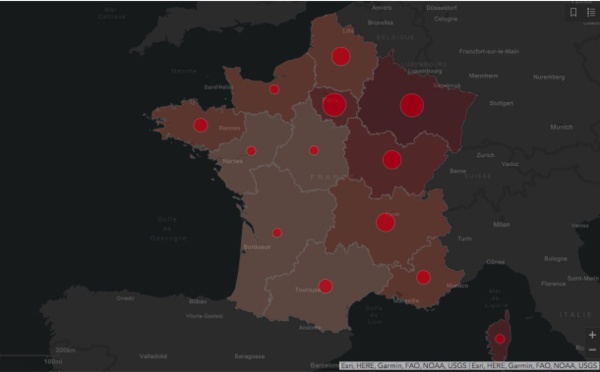Click the small circle above Nantes
This screenshot has height=372, width=600.
click(x=251, y=151)
